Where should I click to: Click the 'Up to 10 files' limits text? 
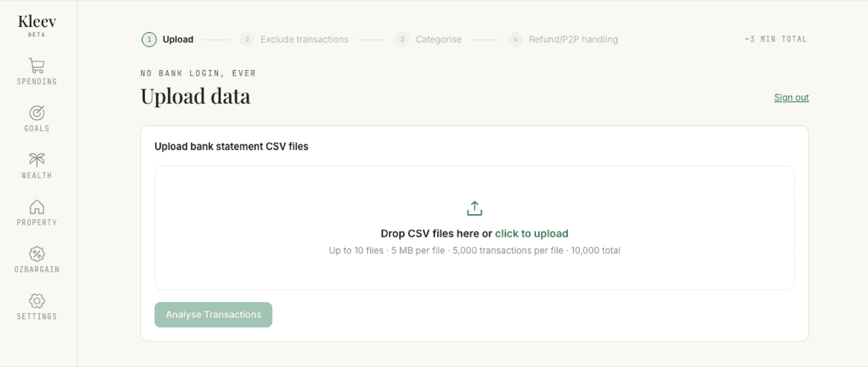(x=475, y=250)
